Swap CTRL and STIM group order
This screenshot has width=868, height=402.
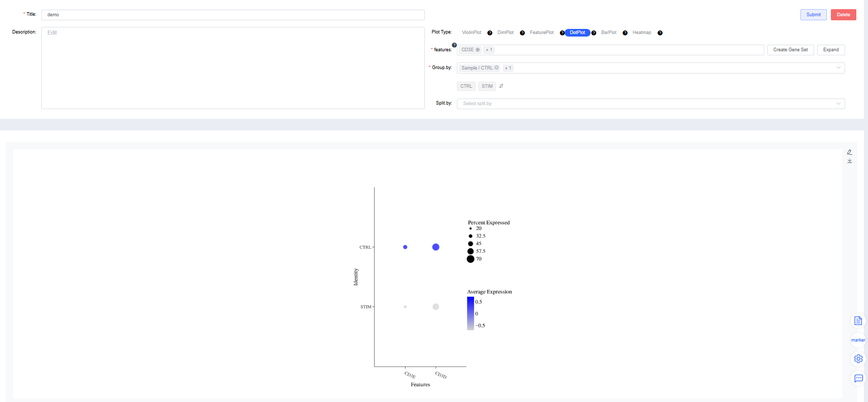click(x=501, y=86)
